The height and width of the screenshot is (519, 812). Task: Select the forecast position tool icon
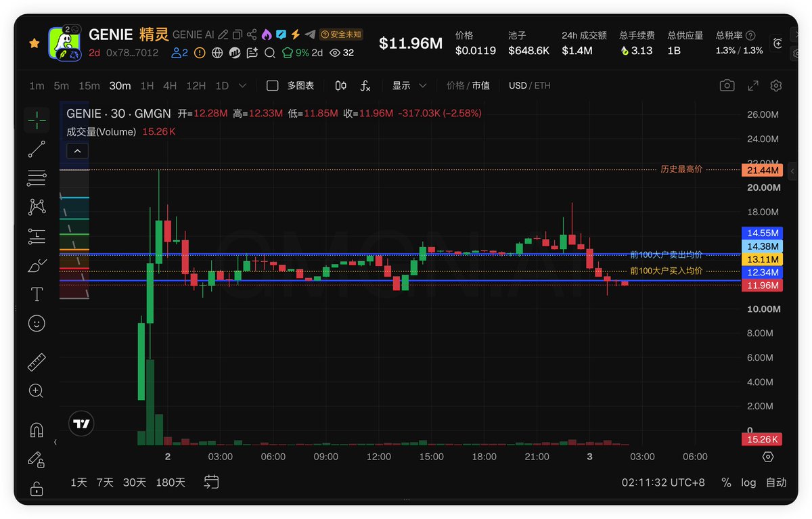coord(37,236)
